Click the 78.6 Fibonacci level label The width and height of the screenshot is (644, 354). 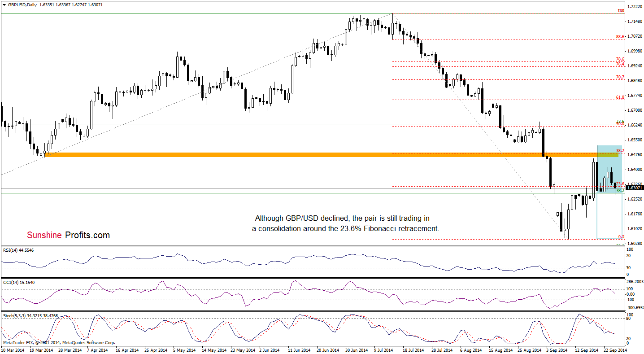(621, 59)
